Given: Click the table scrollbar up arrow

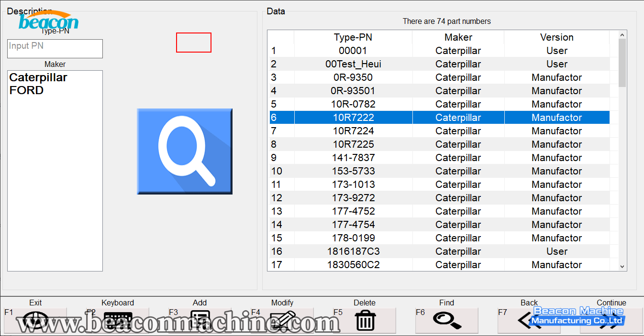Looking at the screenshot, I should [622, 35].
